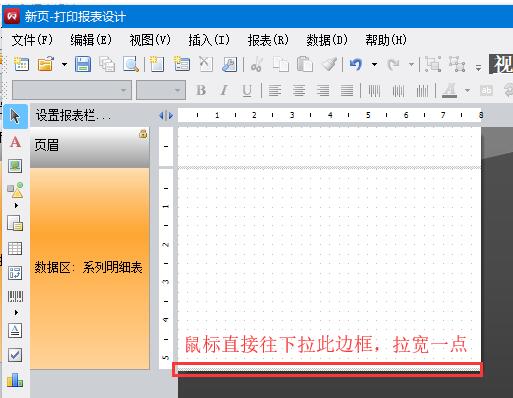Choose the barcode tool in sidebar
This screenshot has width=513, height=398.
point(15,296)
